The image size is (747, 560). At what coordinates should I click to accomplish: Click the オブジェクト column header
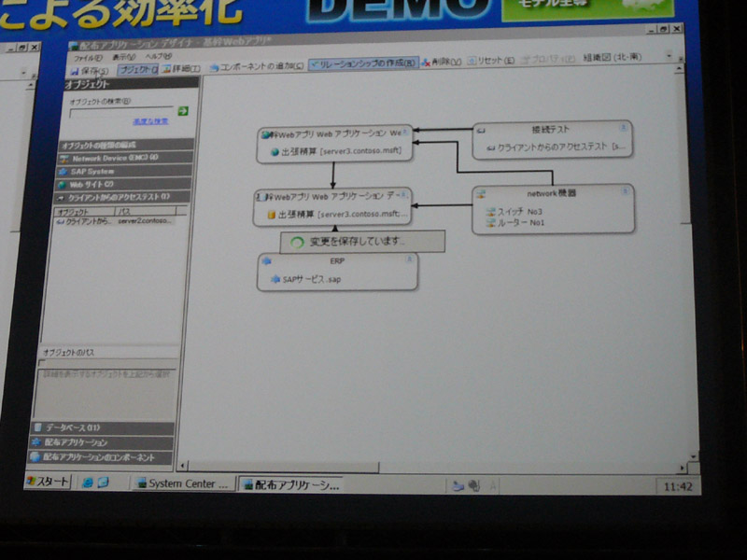click(84, 212)
